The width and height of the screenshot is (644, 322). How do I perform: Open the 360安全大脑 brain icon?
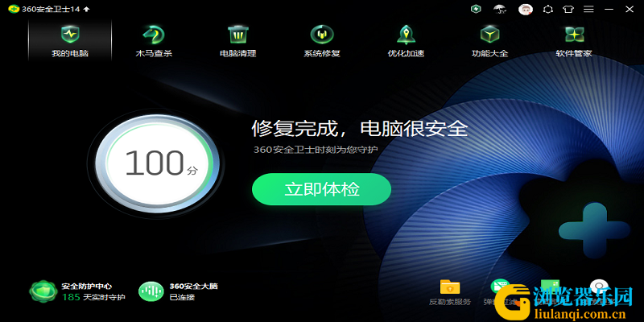click(x=151, y=291)
